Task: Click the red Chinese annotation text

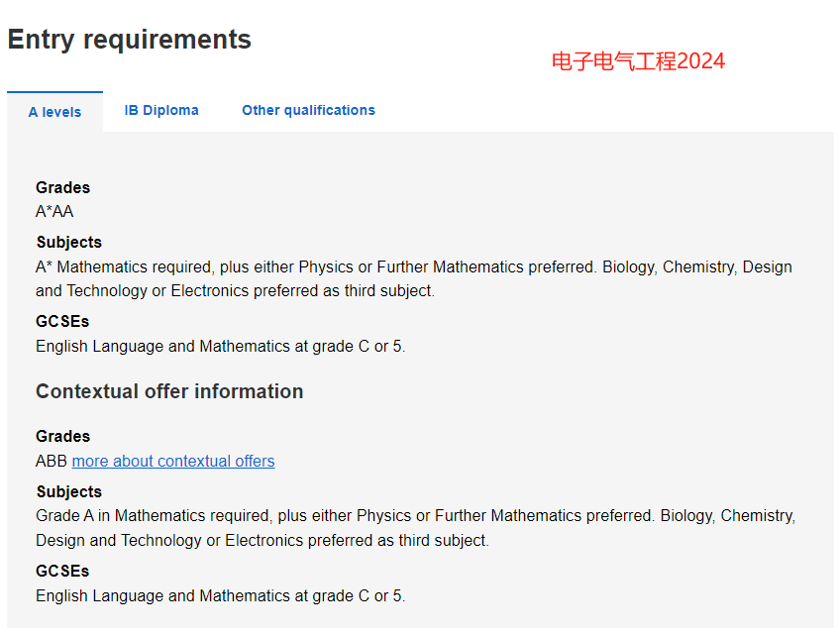Action: tap(638, 61)
